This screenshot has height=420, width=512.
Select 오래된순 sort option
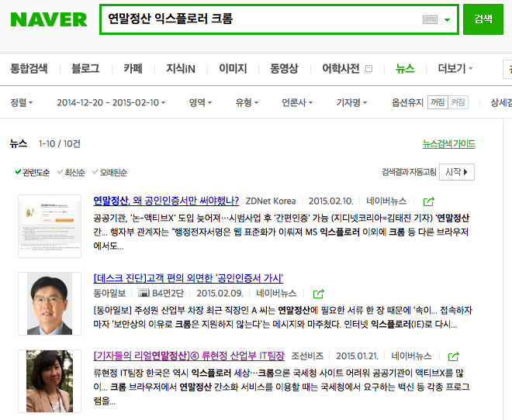[109, 172]
